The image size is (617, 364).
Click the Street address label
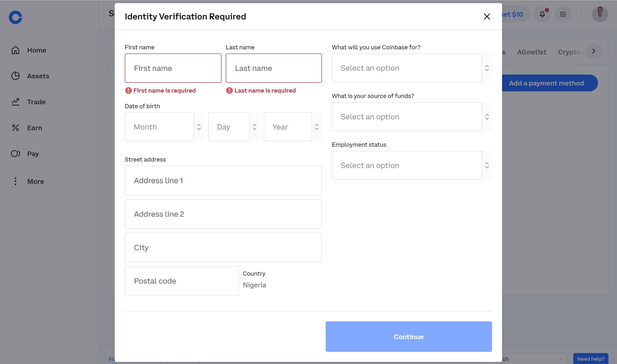click(145, 159)
